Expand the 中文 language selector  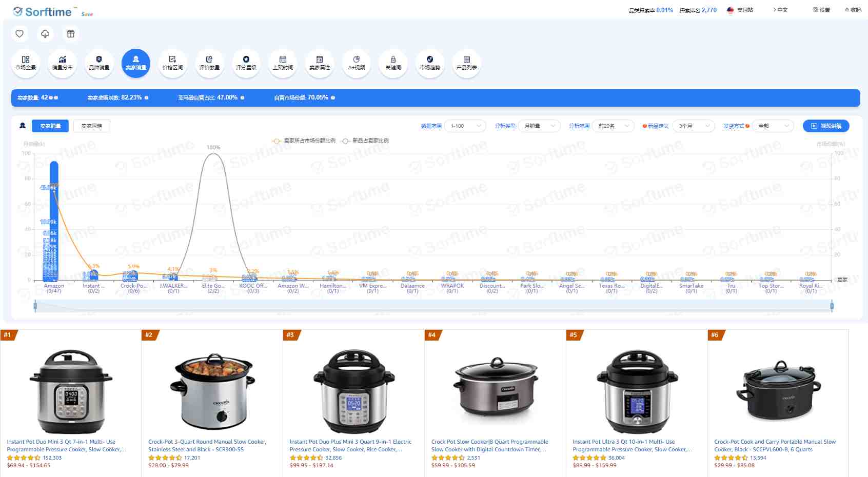[x=780, y=10]
